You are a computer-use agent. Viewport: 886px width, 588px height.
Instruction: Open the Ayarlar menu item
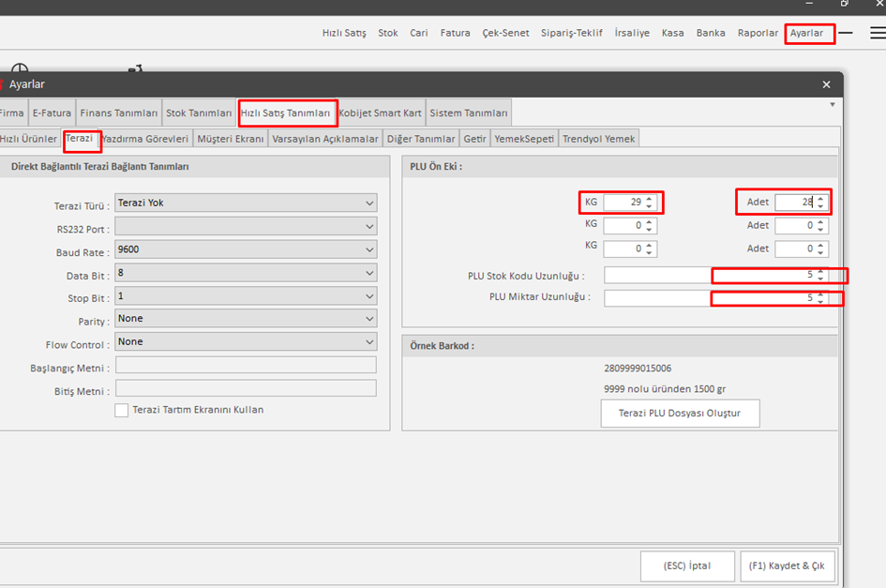point(806,33)
